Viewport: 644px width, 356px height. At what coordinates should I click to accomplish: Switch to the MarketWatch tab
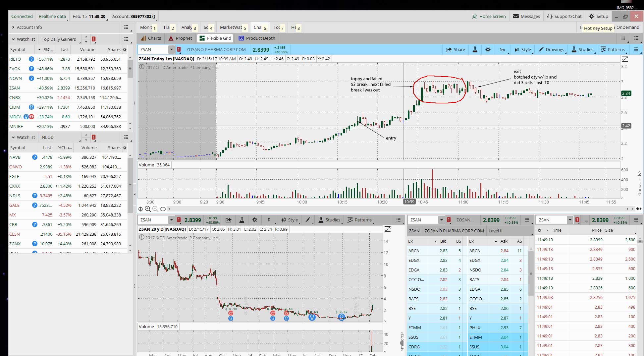[x=231, y=28]
